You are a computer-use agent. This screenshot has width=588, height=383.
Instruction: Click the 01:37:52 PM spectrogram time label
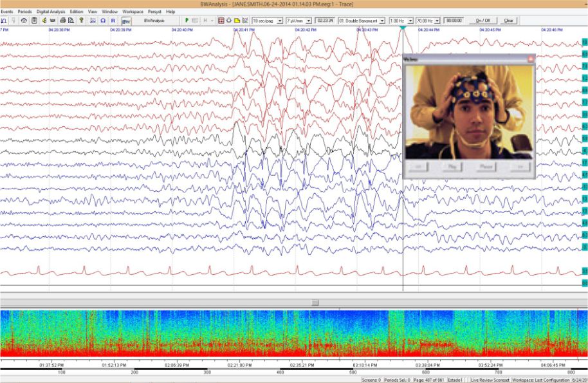tap(51, 364)
